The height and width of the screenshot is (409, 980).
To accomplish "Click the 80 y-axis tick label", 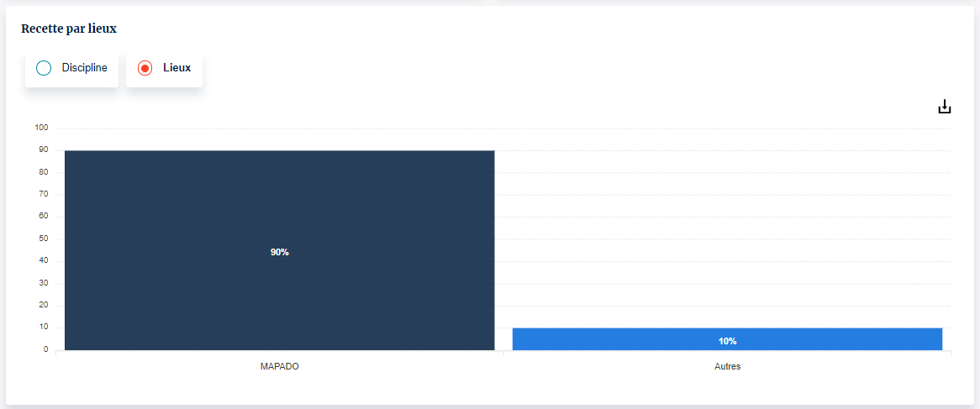I will [43, 172].
